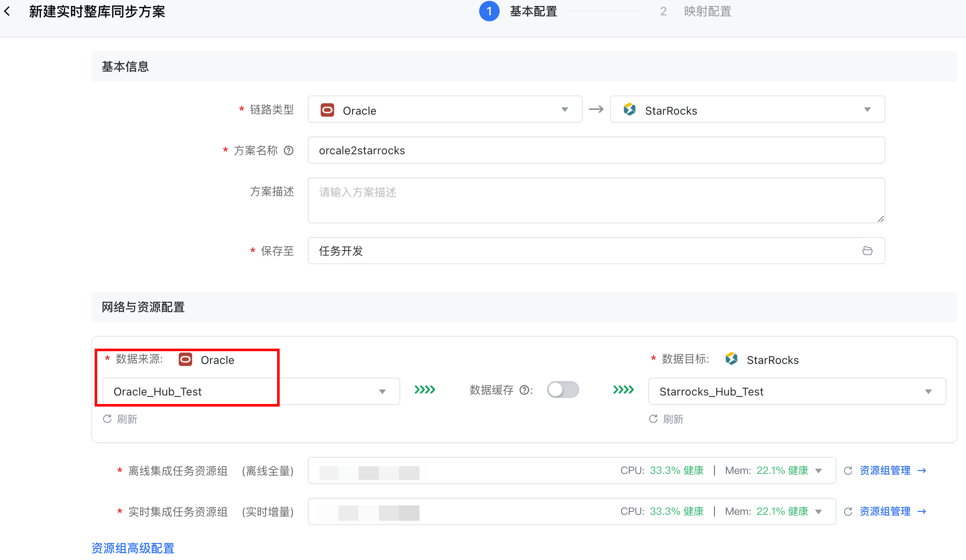The image size is (966, 560).
Task: Go back using the top-left arrow
Action: pos(7,12)
